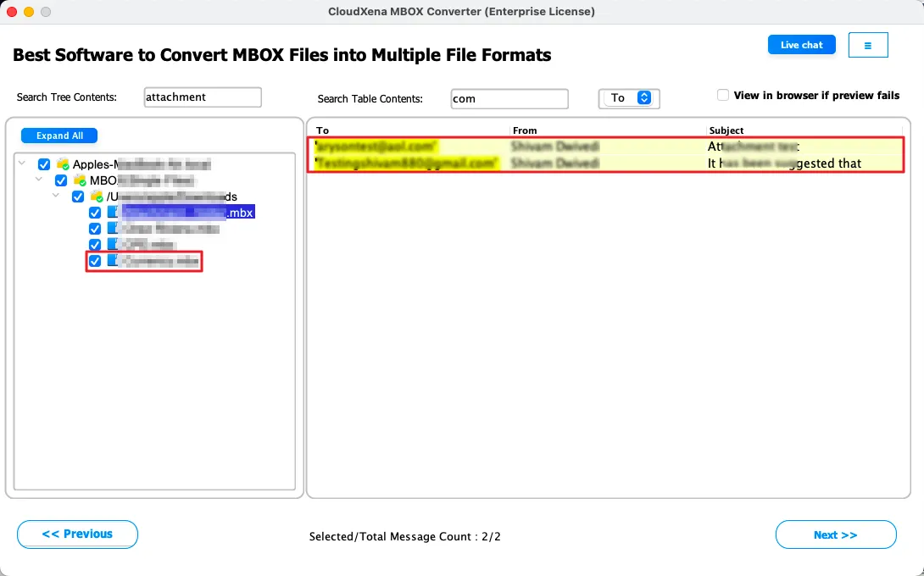Click the file icon of the highlighted .mbx item
The width and height of the screenshot is (924, 576).
(x=113, y=213)
